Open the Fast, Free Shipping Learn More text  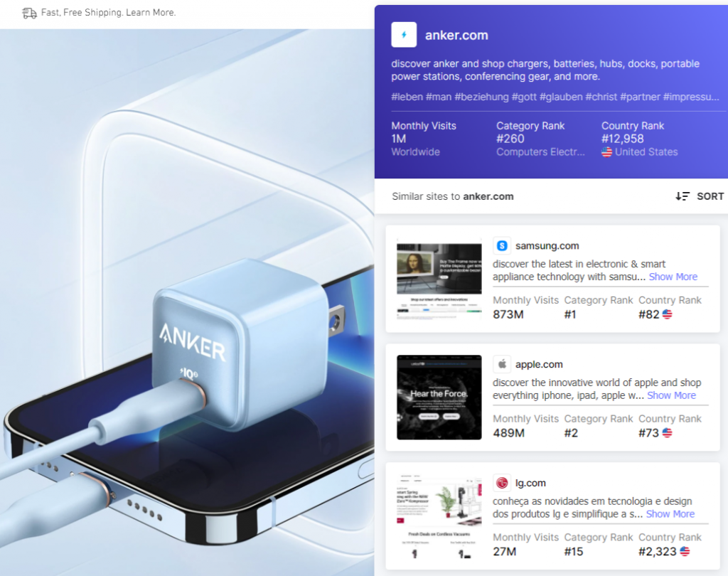[x=108, y=13]
